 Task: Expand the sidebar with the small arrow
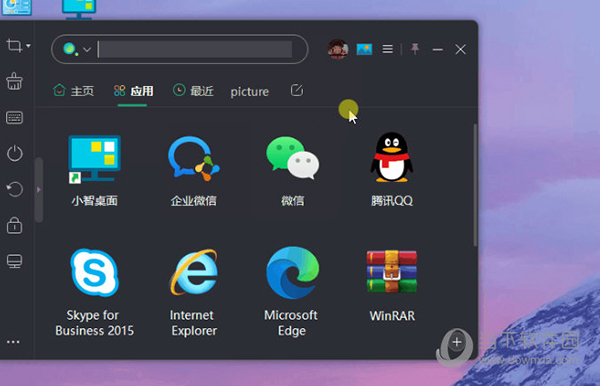[38, 189]
